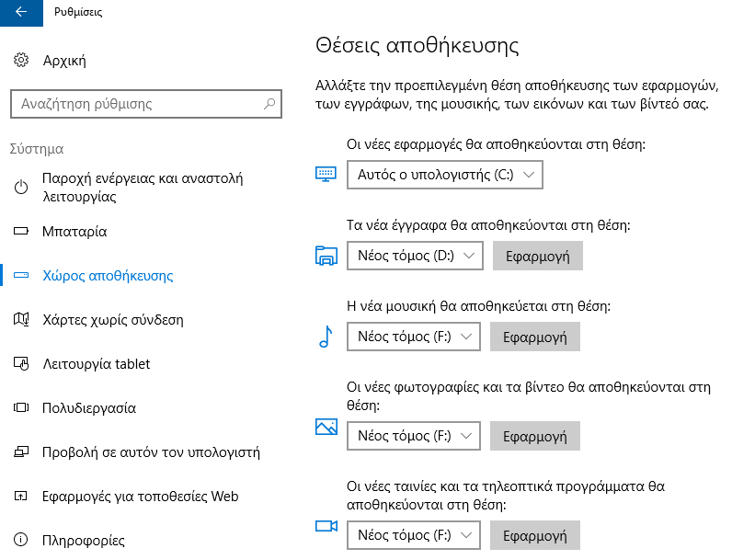The image size is (755, 560).
Task: Click the power icon beside Παροχή ενέργειας
Action: point(22,188)
